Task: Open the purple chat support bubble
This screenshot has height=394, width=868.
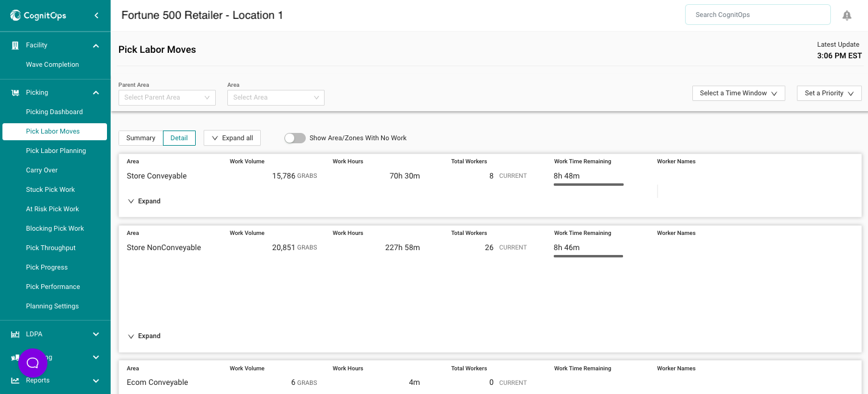Action: [x=33, y=363]
